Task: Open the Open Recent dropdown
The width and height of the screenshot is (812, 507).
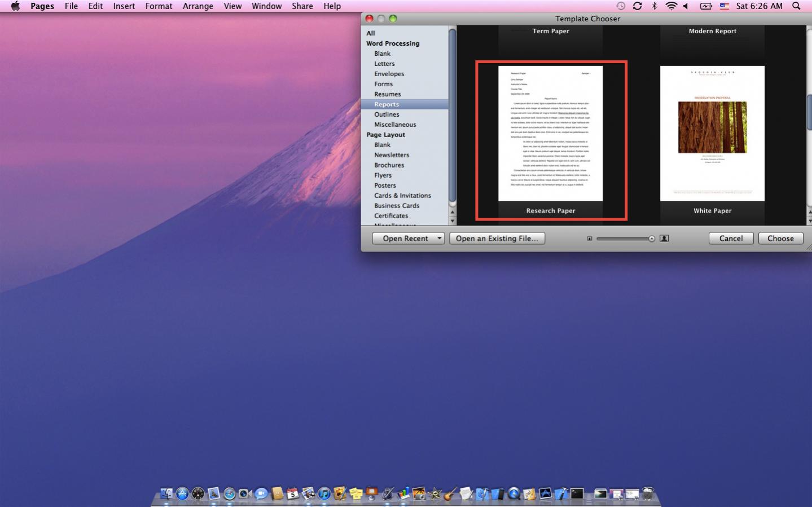Action: tap(408, 239)
